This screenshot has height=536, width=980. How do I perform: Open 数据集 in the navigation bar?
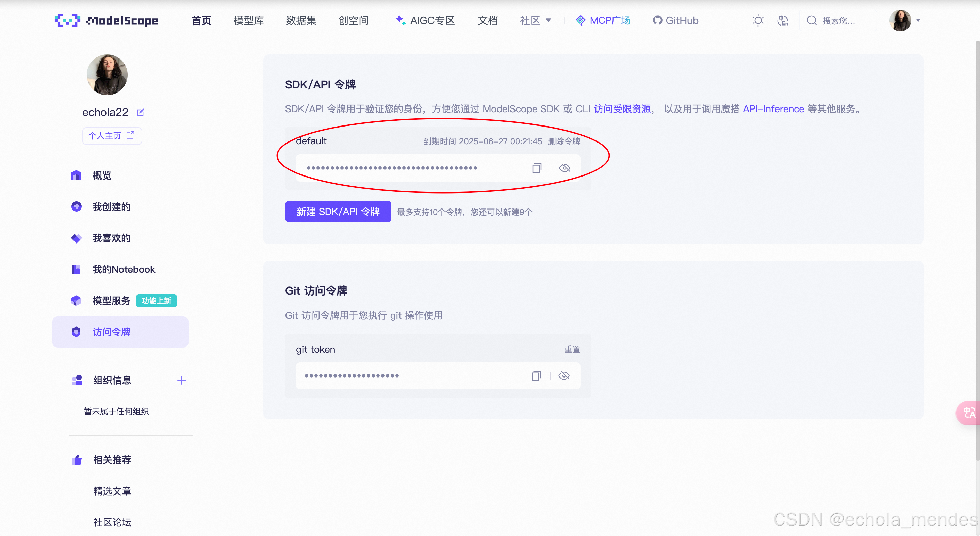tap(301, 20)
